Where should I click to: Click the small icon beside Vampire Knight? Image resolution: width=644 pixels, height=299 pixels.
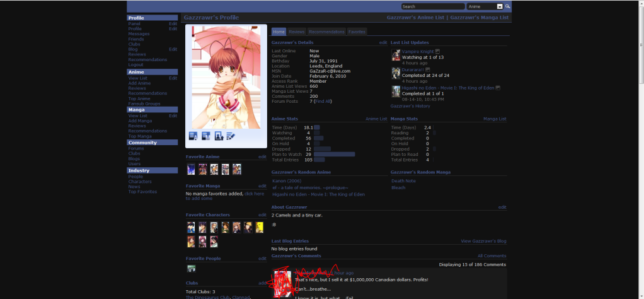click(437, 51)
